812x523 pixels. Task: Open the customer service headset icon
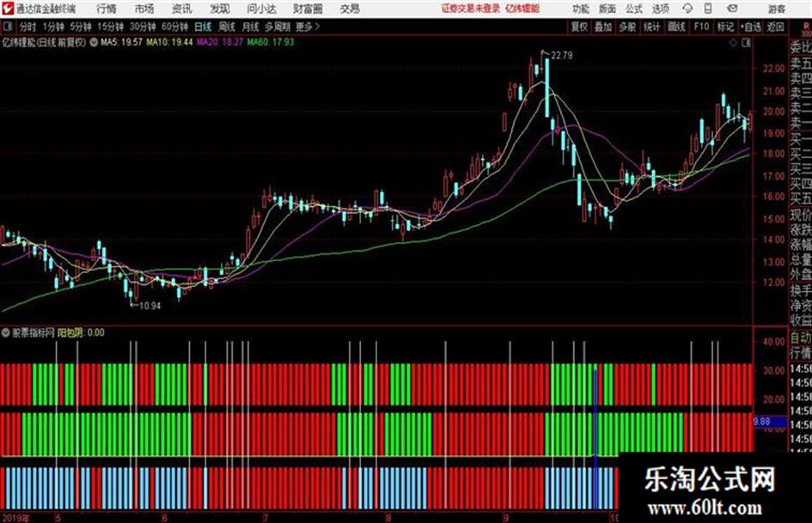click(x=687, y=9)
